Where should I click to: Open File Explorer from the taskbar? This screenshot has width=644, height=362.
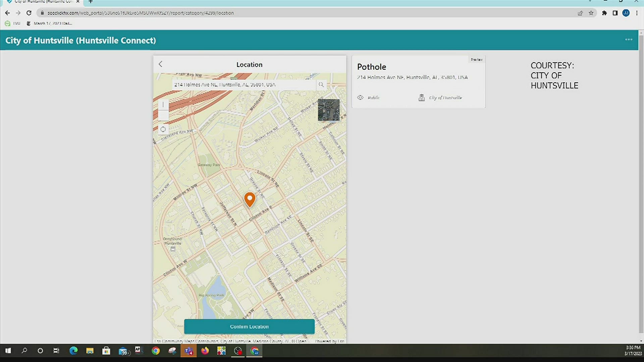pyautogui.click(x=90, y=351)
